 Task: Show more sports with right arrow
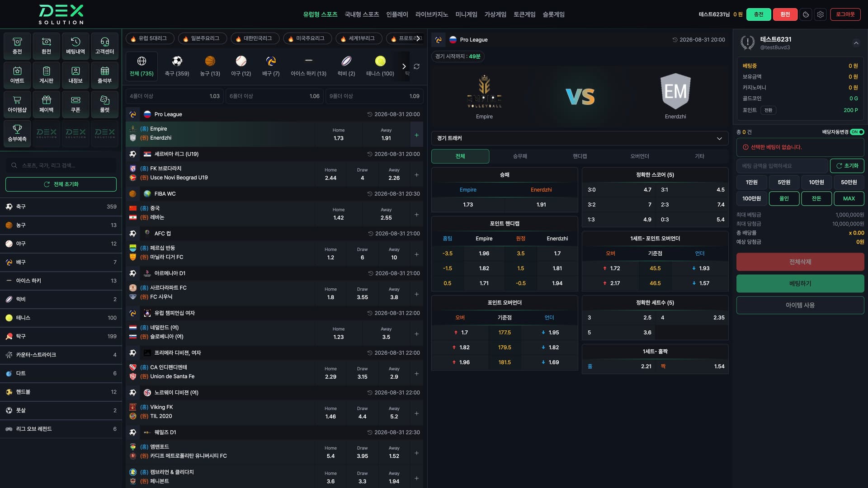coord(404,66)
